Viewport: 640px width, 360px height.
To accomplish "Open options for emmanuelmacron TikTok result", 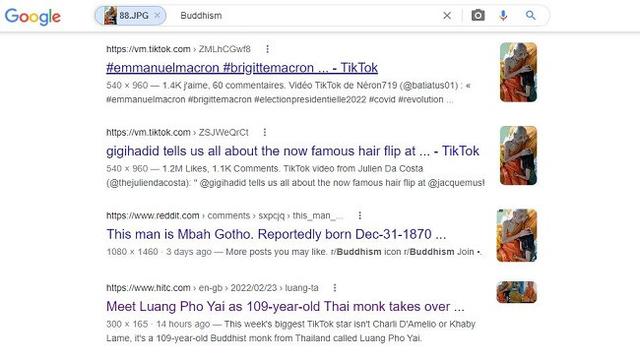I will click(267, 49).
